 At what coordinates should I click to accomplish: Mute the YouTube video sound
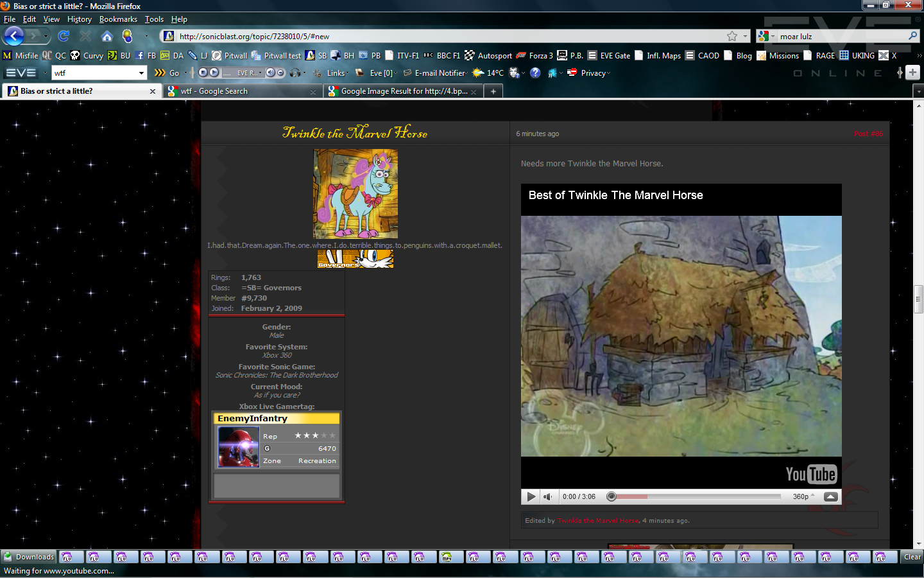(547, 496)
